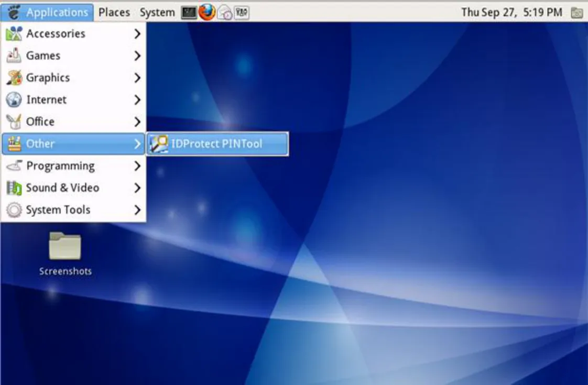The height and width of the screenshot is (385, 588).
Task: Open the mail launcher icon in panel
Action: 225,13
